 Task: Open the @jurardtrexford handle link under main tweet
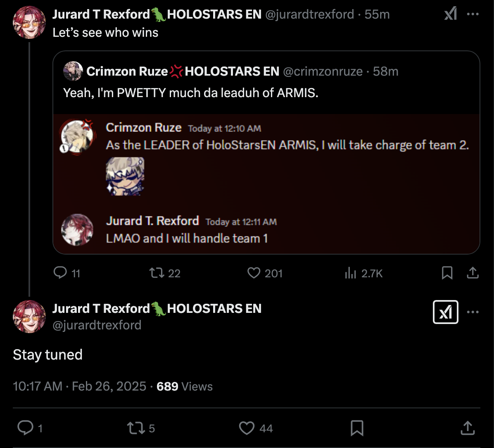click(97, 325)
